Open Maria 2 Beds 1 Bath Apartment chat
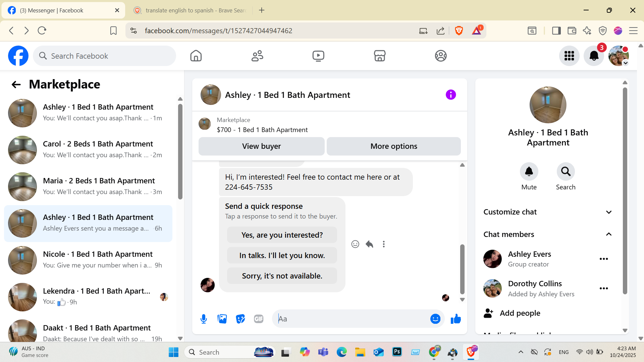The image size is (644, 362). pos(88,187)
